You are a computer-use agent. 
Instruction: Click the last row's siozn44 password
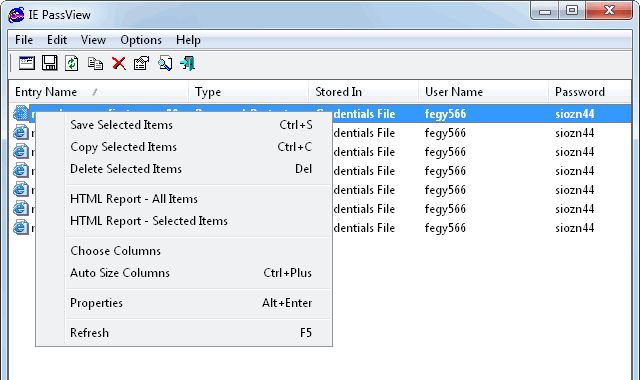point(574,228)
